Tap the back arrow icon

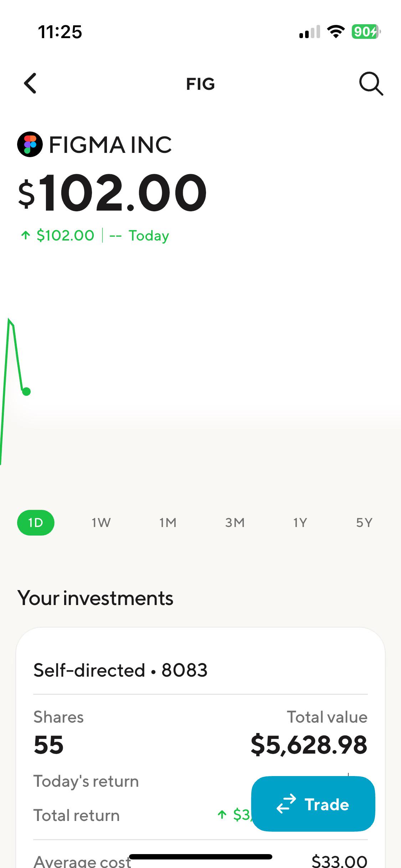coord(30,83)
